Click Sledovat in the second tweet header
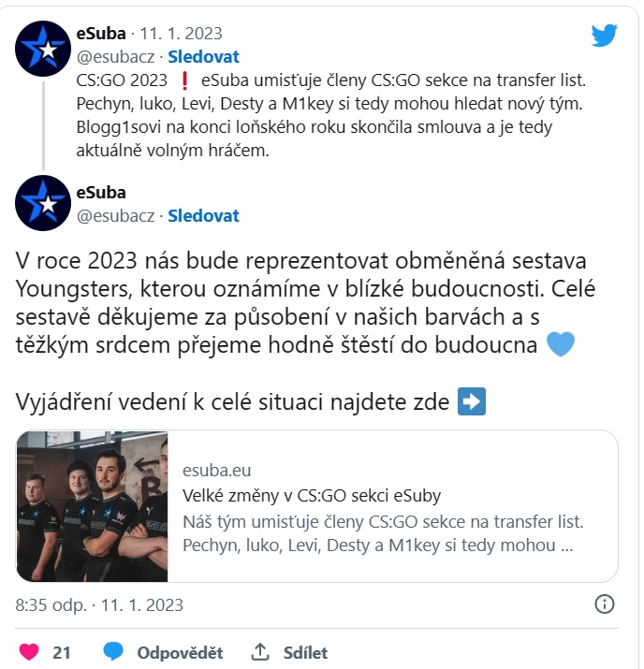The height and width of the screenshot is (669, 644). point(203,216)
